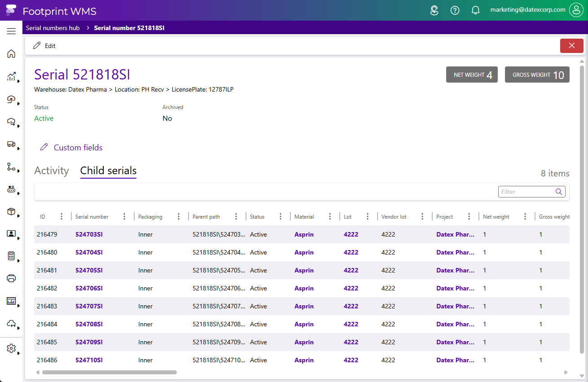Click the Edit button

click(x=44, y=46)
